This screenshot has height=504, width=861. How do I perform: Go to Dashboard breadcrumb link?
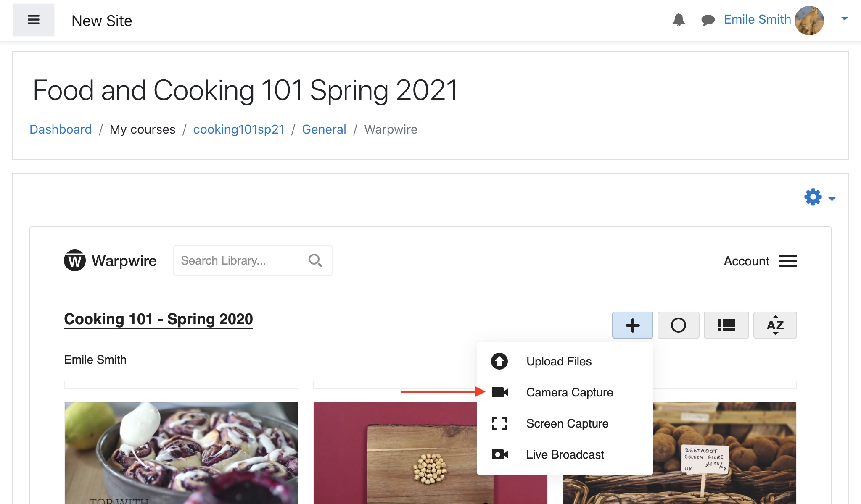[x=61, y=129]
